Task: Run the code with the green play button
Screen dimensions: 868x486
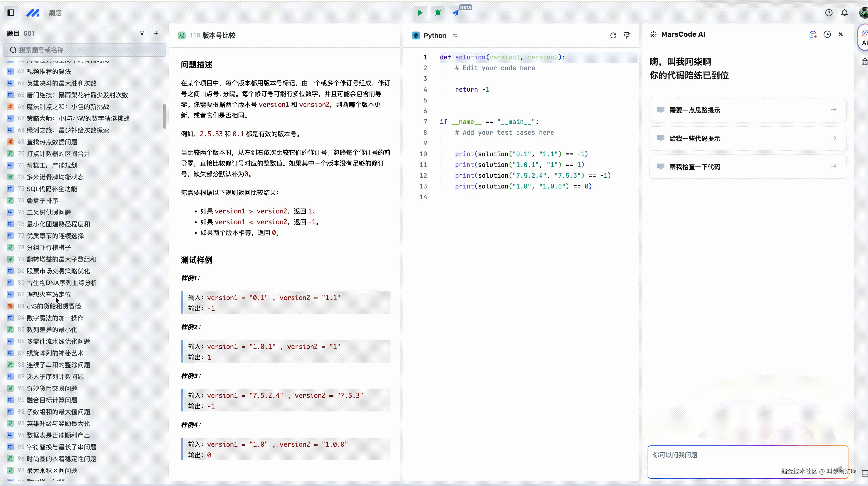Action: pyautogui.click(x=420, y=13)
